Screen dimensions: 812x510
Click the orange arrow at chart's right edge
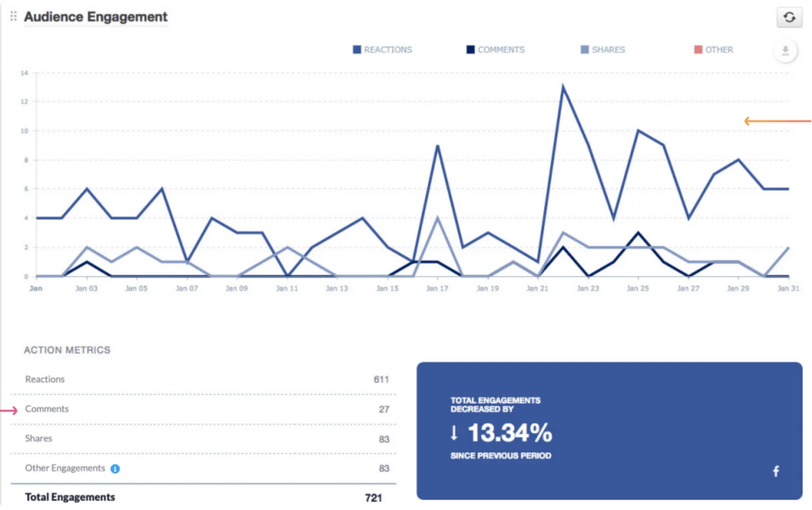(776, 121)
